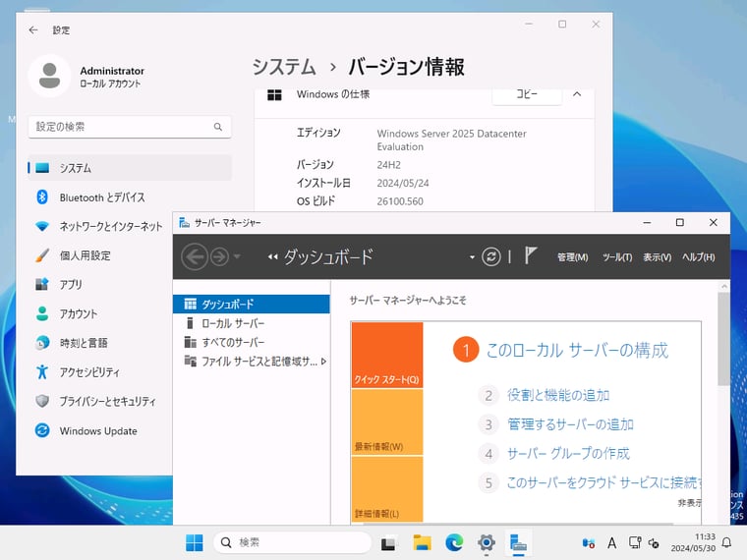Open the Windows Start button

[x=194, y=542]
